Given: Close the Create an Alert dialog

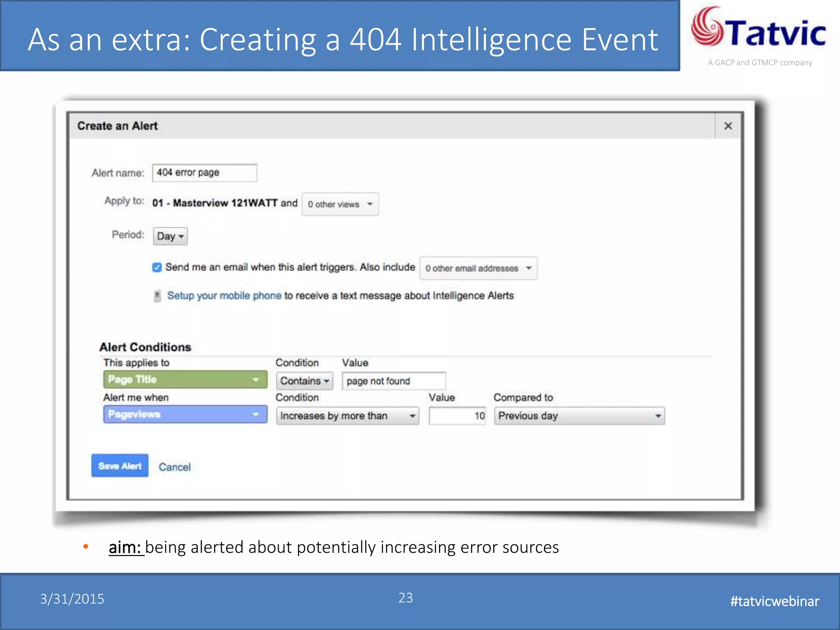Looking at the screenshot, I should click(728, 126).
